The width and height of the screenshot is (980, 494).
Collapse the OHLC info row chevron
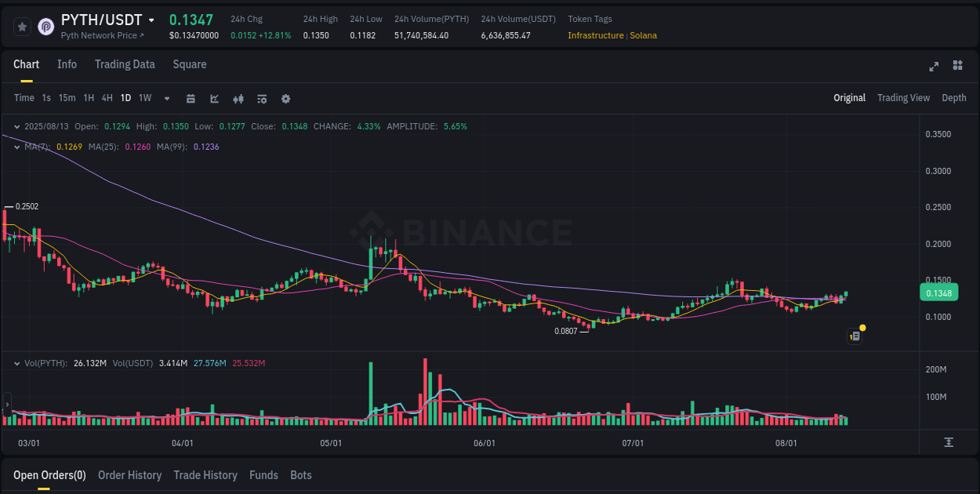pyautogui.click(x=17, y=125)
